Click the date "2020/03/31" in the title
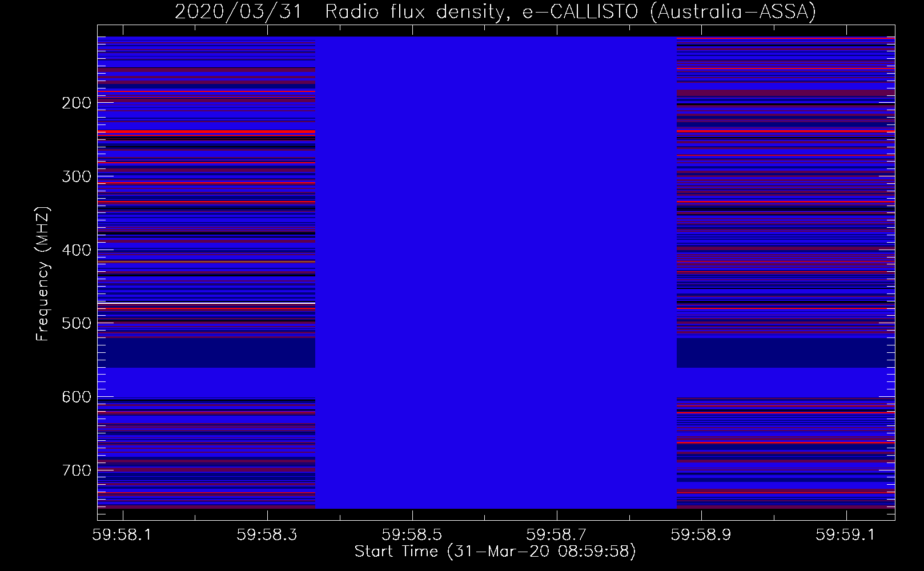924x571 pixels. [238, 11]
